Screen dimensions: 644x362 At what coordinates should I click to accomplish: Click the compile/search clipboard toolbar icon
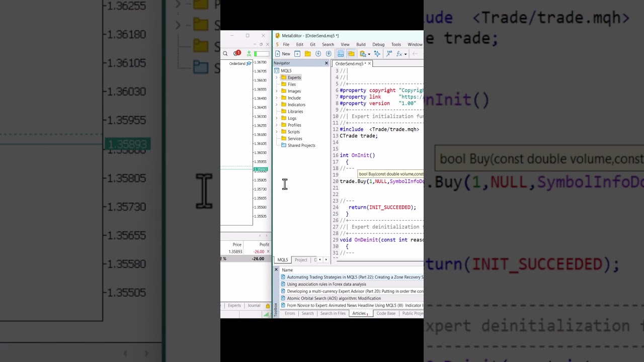363,54
